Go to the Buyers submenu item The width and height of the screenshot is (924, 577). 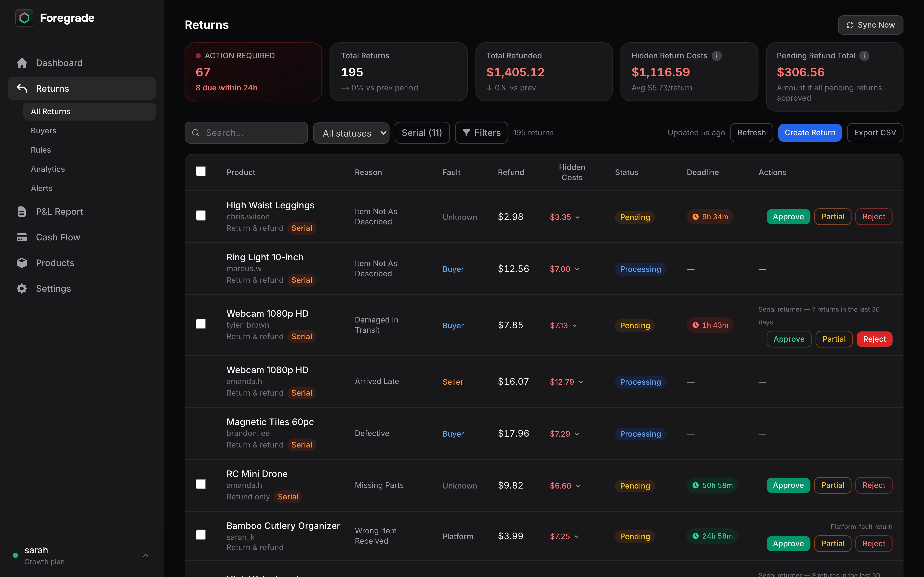click(x=44, y=131)
